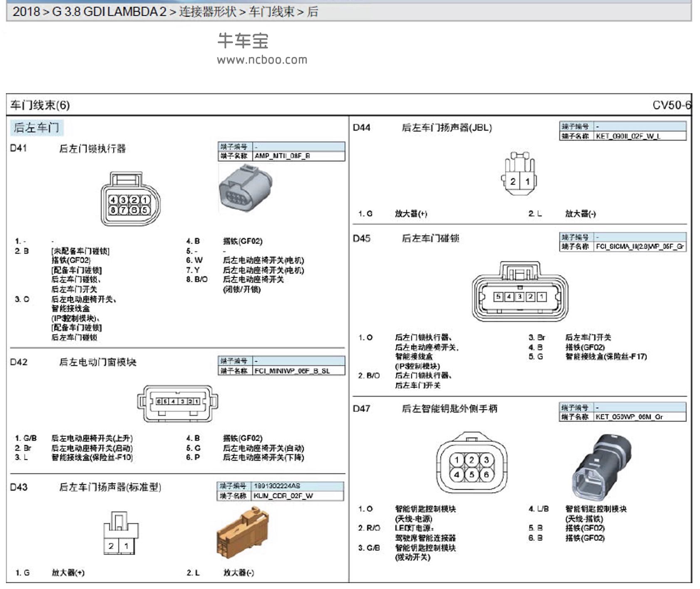Click the FCI_MINIWP_06F_B_SL terminal name cell

point(299,371)
